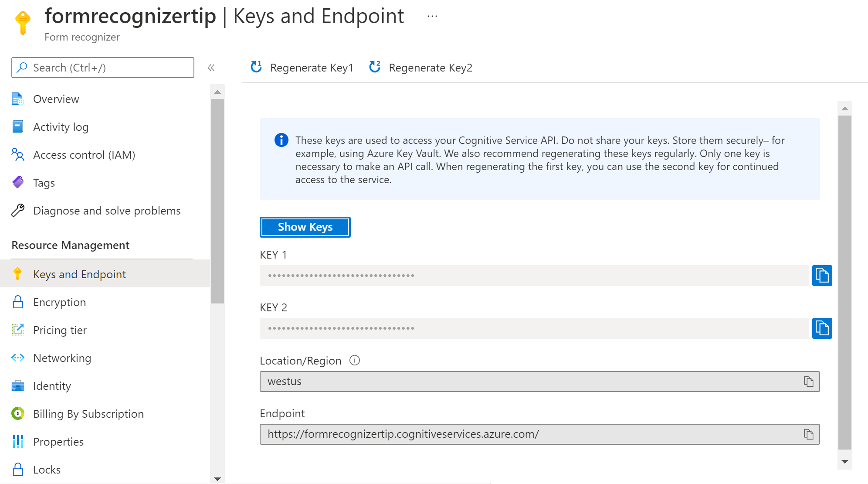Click sidebar scrollbar up arrow
The image size is (868, 484).
pos(217,92)
